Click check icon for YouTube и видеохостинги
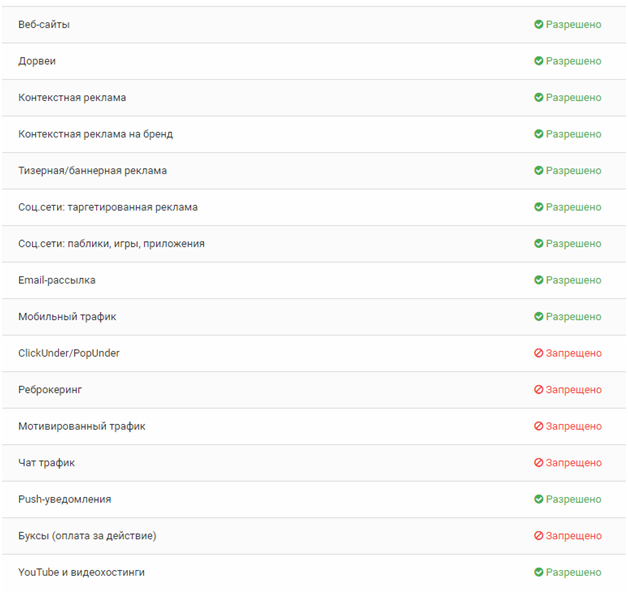The image size is (628, 594). pyautogui.click(x=539, y=572)
